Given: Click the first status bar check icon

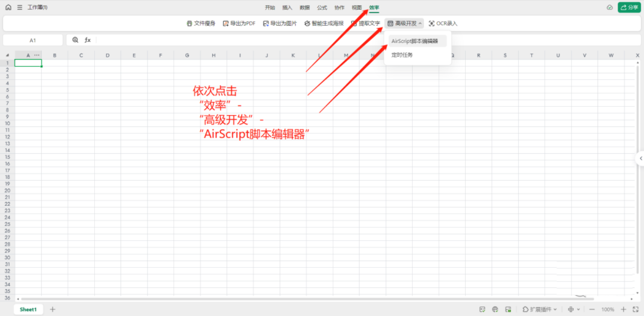Looking at the screenshot, I should pos(482,310).
